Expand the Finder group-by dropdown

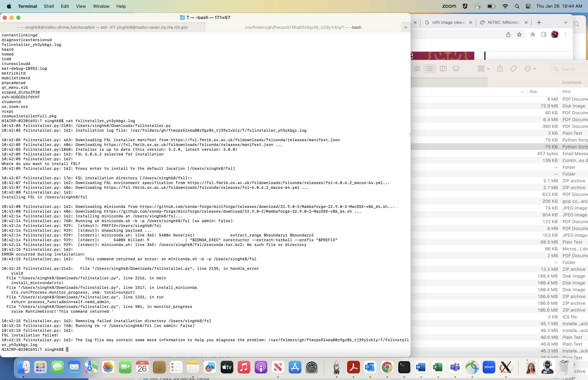click(x=483, y=69)
